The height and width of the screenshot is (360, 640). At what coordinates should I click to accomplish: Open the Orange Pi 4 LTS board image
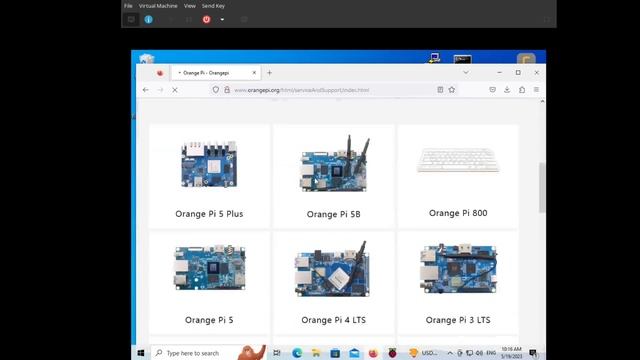[332, 269]
